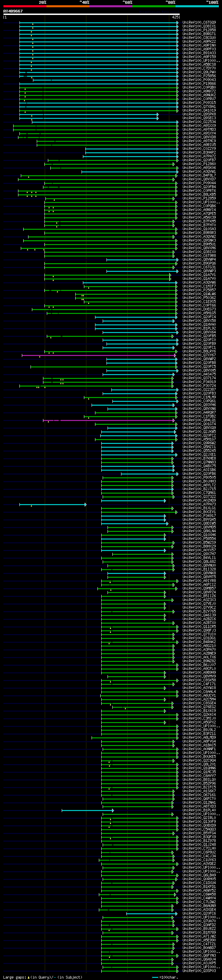Click purple alignment bar of UniRef100_Q7XY67
222x980 pixels.
pyautogui.click(x=99, y=355)
